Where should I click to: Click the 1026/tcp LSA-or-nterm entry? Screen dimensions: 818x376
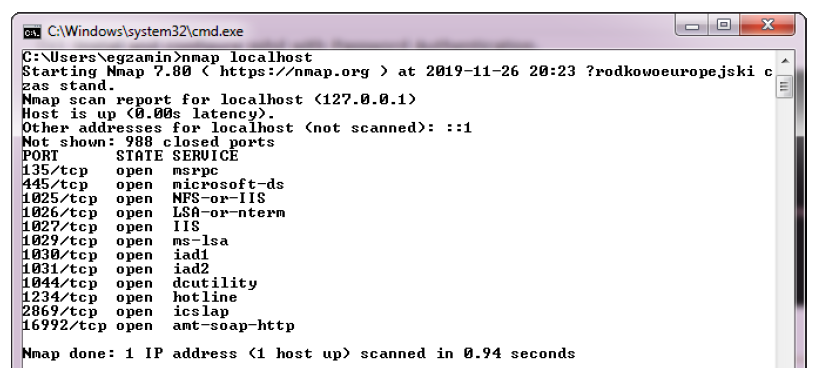[154, 213]
